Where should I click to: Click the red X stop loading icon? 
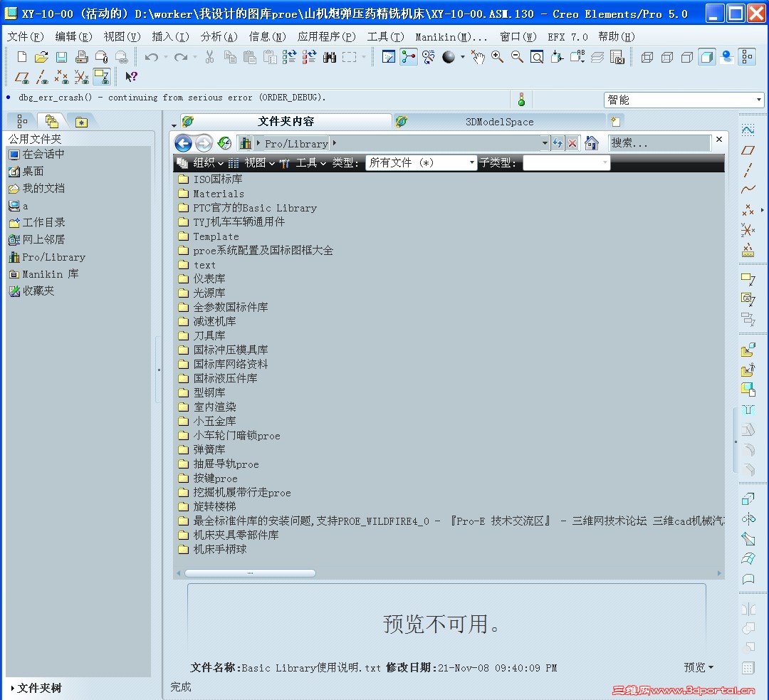[x=572, y=143]
